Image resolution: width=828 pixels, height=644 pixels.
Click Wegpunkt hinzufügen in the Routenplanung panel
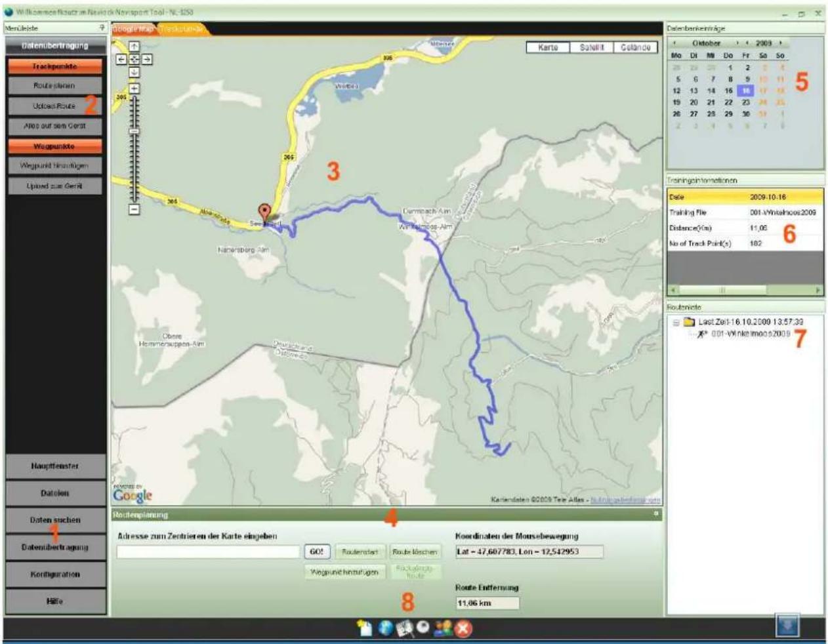point(344,572)
